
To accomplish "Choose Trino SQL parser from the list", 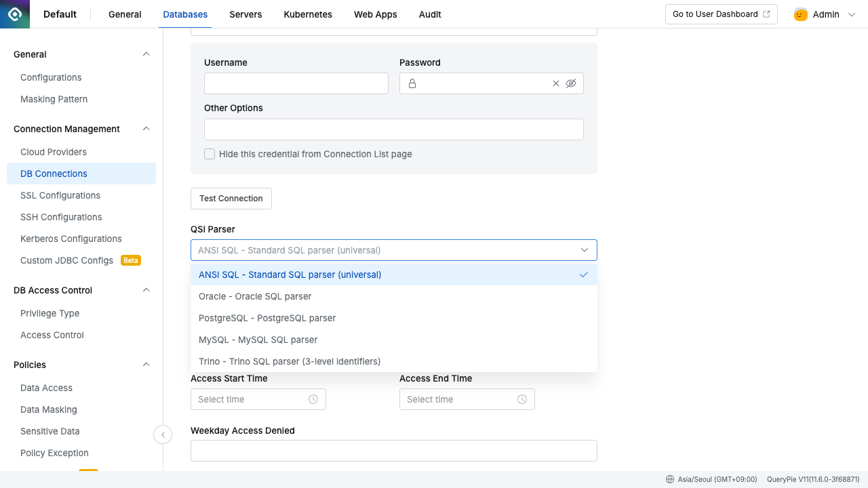I will click(x=290, y=361).
